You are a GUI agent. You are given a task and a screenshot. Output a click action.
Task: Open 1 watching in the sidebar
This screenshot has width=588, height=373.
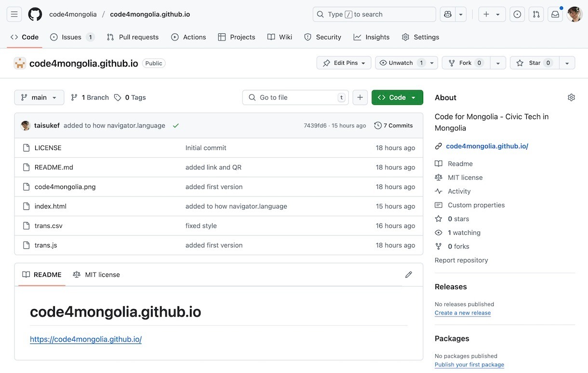click(464, 233)
